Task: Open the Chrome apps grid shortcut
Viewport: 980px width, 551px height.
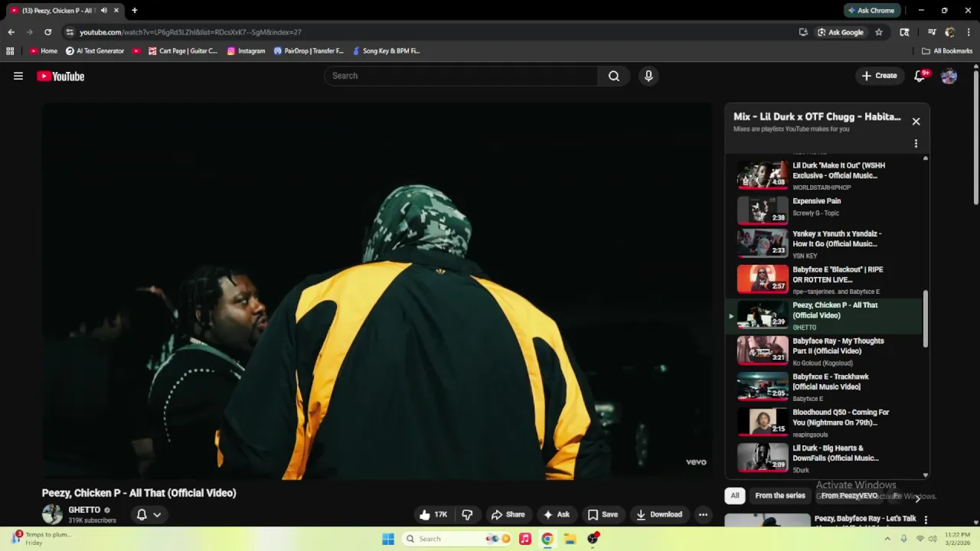Action: point(10,51)
